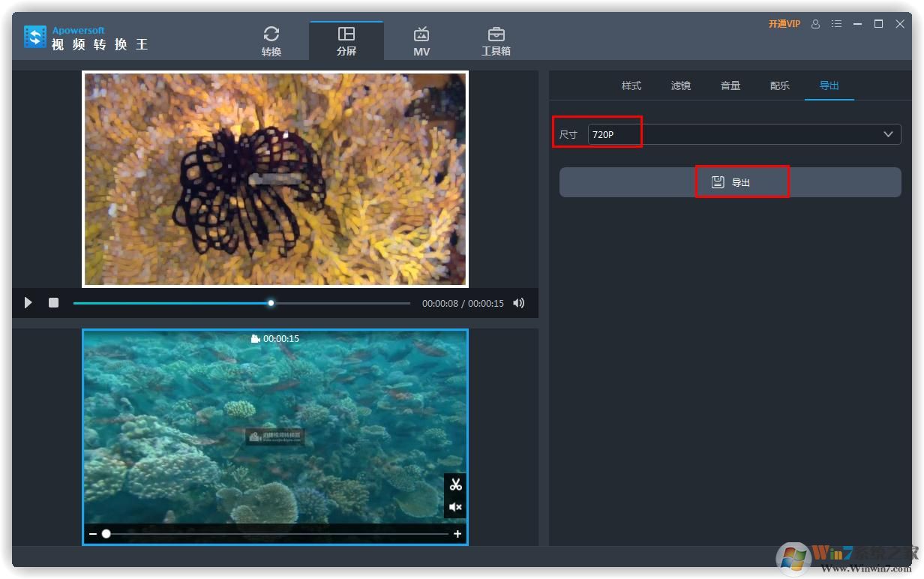
Task: Open the 工具箱 toolbox tab
Action: coord(496,41)
